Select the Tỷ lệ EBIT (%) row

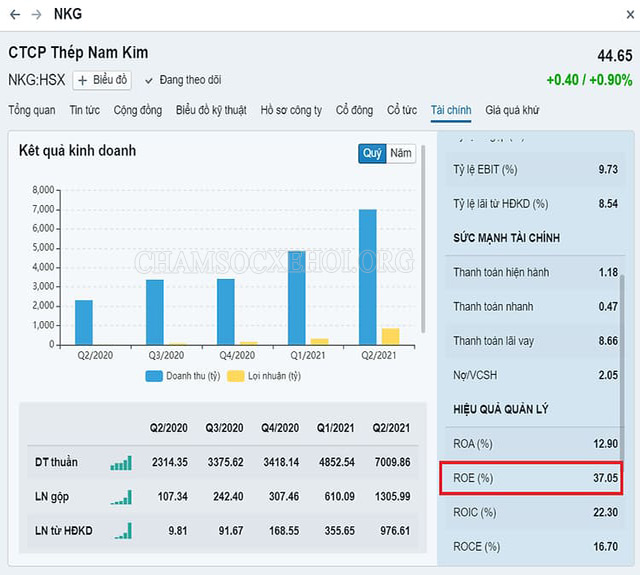pos(535,169)
